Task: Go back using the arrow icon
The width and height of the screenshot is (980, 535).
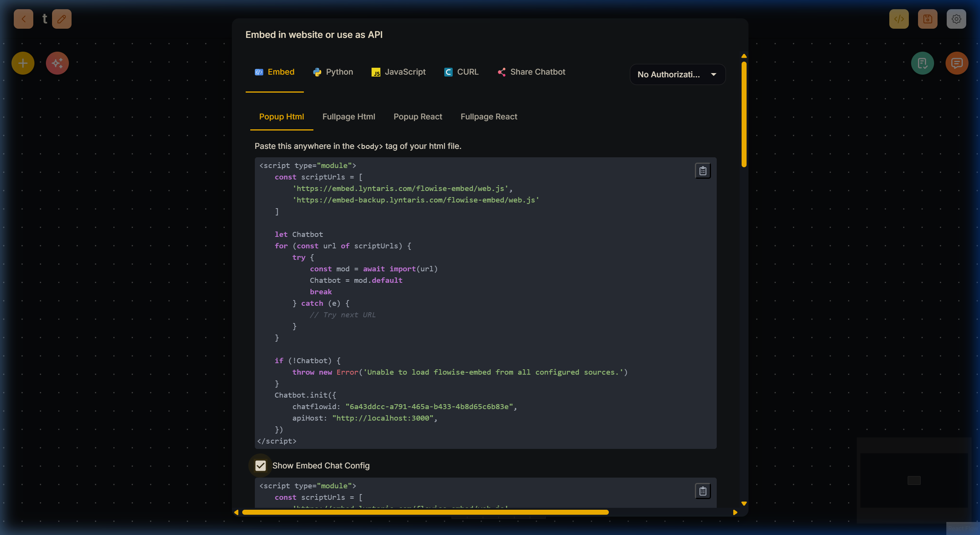Action: tap(23, 19)
